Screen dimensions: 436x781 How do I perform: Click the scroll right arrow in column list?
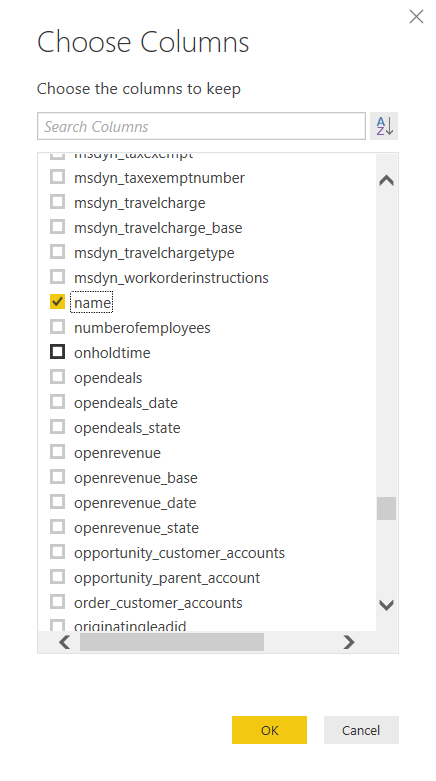pyautogui.click(x=349, y=643)
